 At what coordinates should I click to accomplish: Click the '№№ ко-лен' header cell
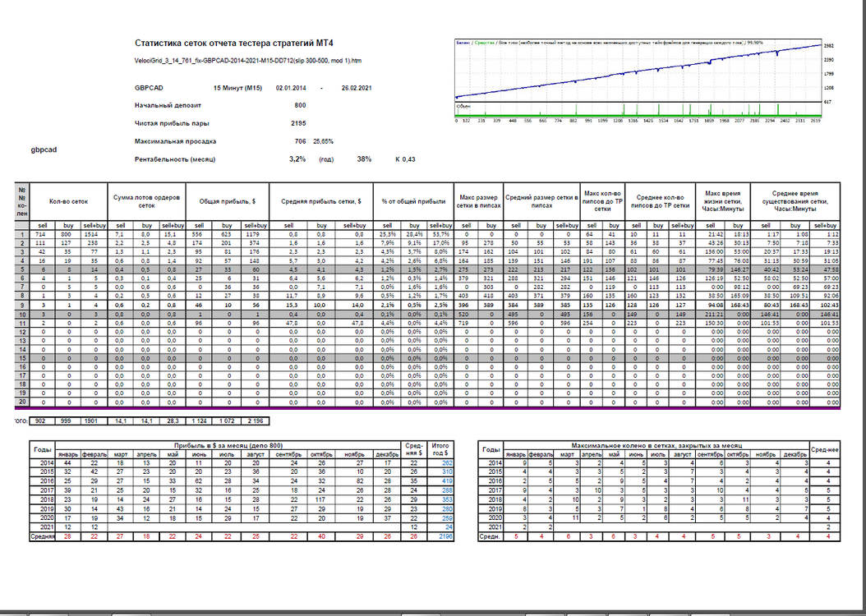tap(22, 202)
